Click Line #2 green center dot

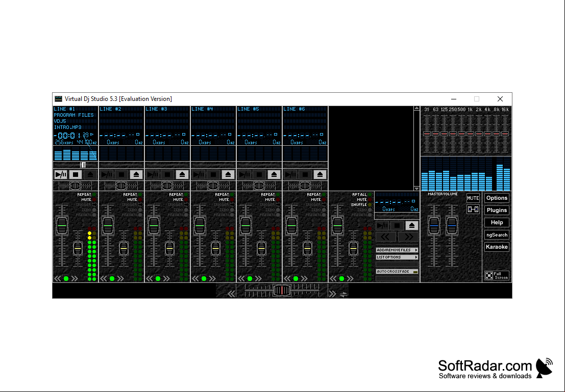click(x=112, y=279)
